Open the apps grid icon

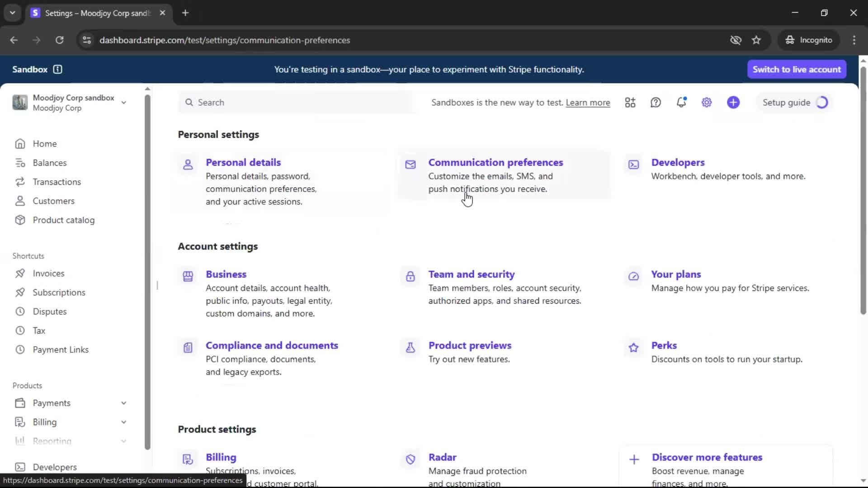point(630,103)
